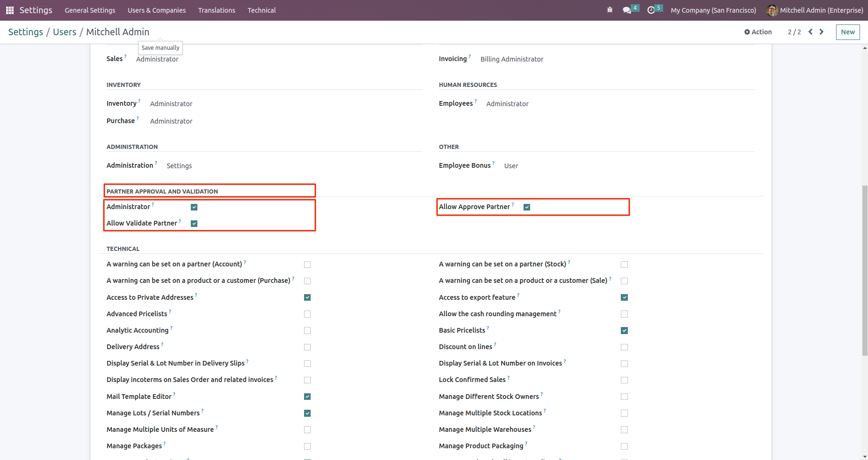868x460 pixels.
Task: Toggle Access to export feature checkbox
Action: (x=624, y=297)
